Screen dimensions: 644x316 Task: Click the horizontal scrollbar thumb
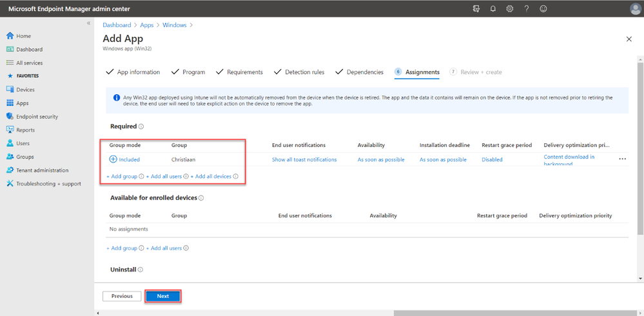coord(517,313)
